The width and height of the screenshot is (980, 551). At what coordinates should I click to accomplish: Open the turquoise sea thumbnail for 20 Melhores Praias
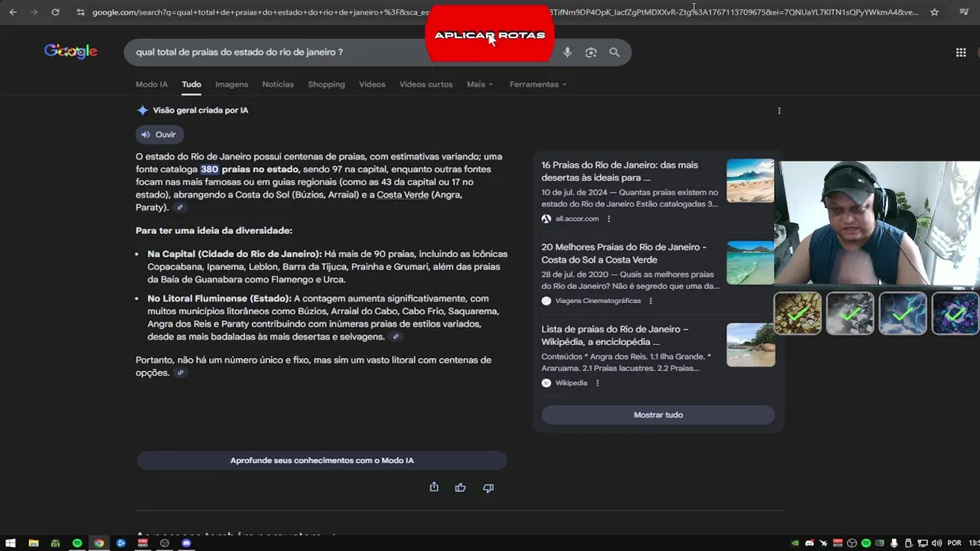point(750,262)
